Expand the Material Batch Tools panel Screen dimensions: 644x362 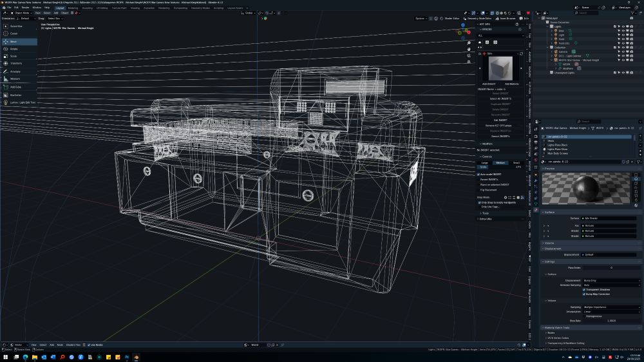coord(558,327)
